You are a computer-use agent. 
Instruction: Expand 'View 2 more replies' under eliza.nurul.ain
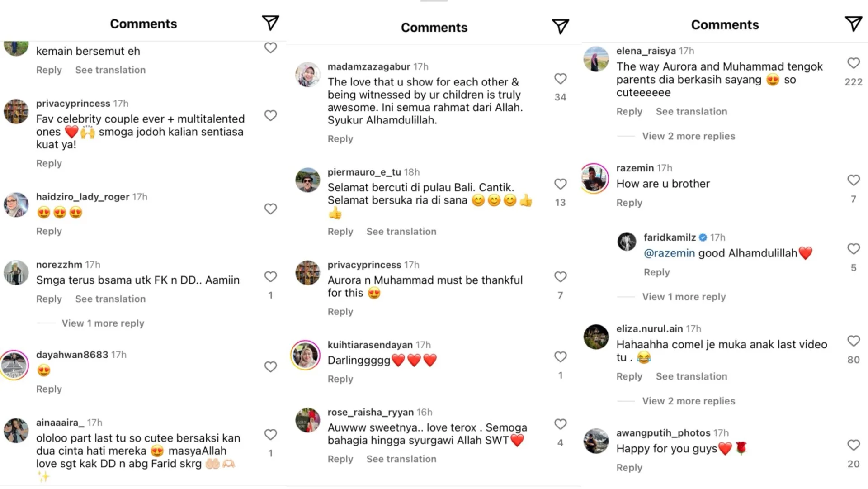coord(689,401)
